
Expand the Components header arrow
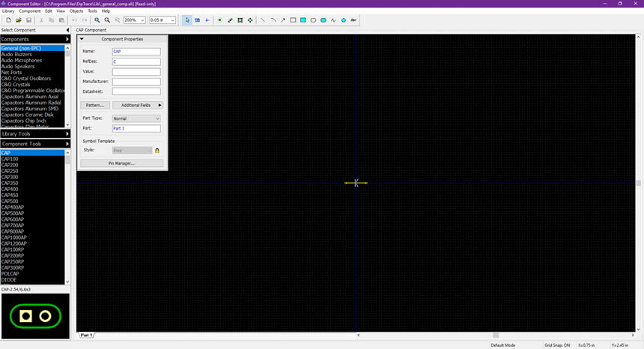(x=67, y=40)
